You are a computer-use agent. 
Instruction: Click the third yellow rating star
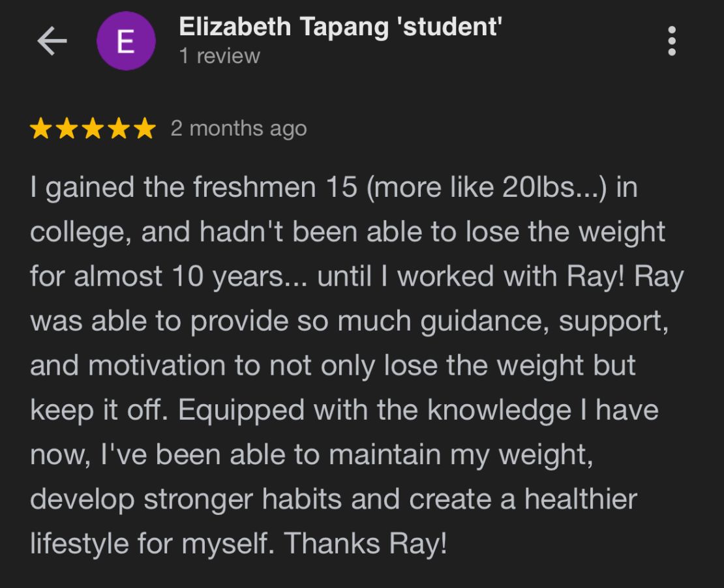click(93, 128)
